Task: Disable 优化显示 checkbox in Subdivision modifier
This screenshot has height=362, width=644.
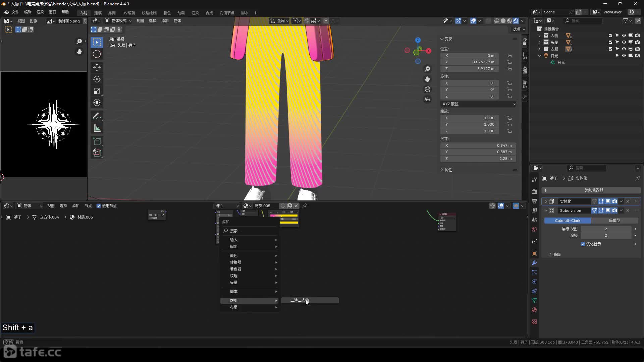Action: [583, 244]
